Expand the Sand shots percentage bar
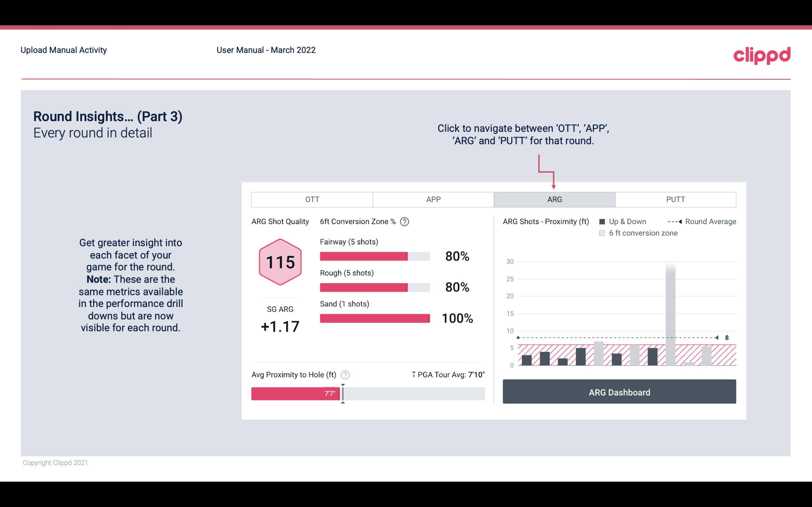The width and height of the screenshot is (812, 507). (374, 318)
